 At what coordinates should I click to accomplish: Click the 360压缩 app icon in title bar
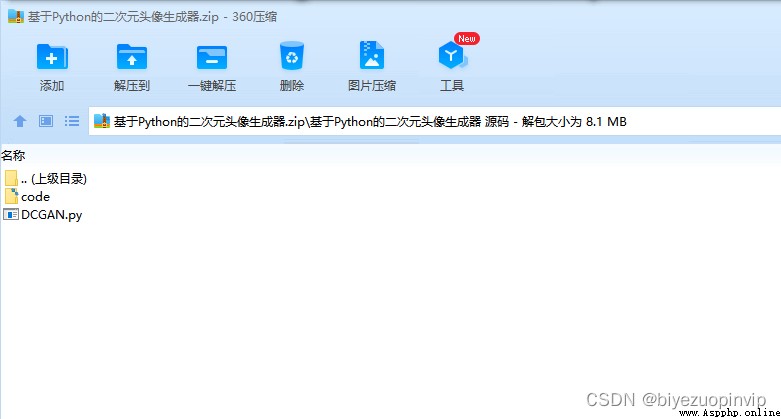pyautogui.click(x=16, y=16)
